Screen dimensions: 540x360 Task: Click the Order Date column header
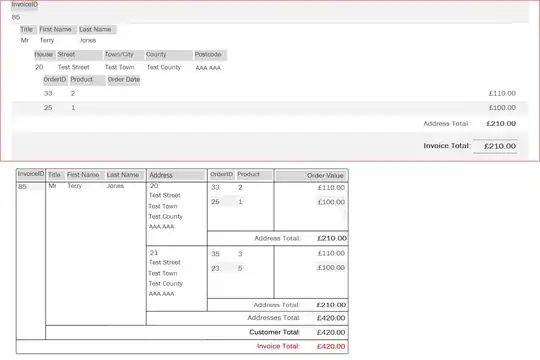click(x=124, y=80)
